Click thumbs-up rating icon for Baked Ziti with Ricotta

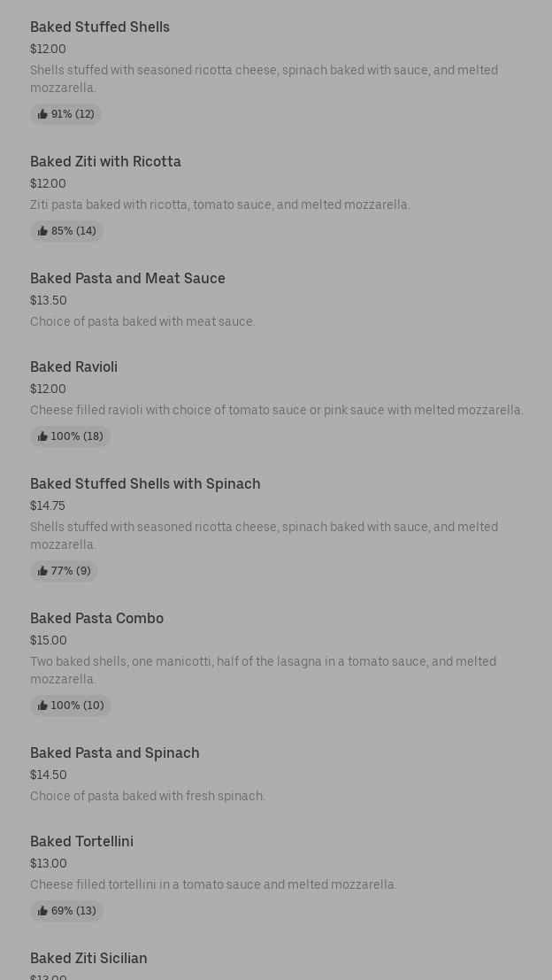[x=42, y=231]
